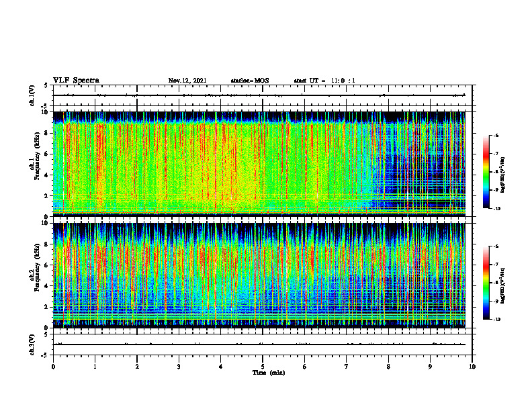Screen dimensions: 532x411
Task: Click the ch.2 color bar units label
Action: (503, 286)
